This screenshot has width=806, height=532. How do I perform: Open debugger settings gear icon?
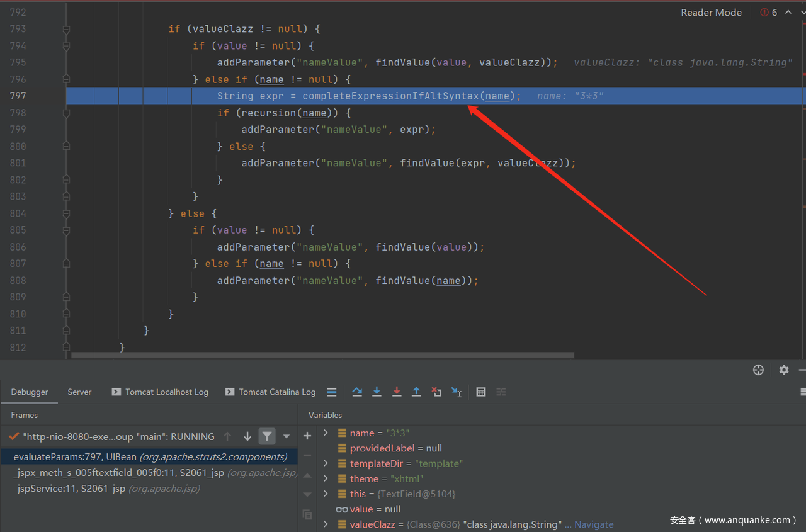click(x=783, y=370)
